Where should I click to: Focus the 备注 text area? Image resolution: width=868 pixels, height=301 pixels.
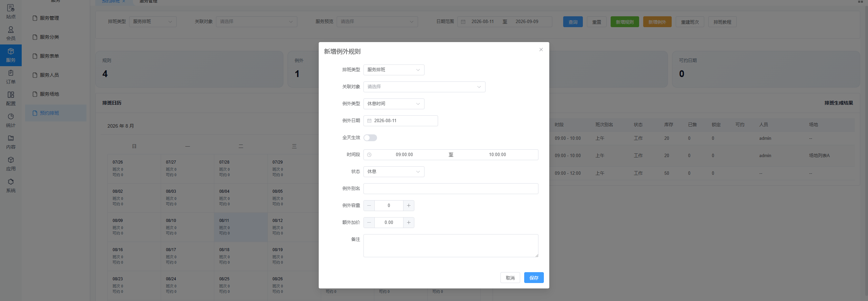point(451,246)
